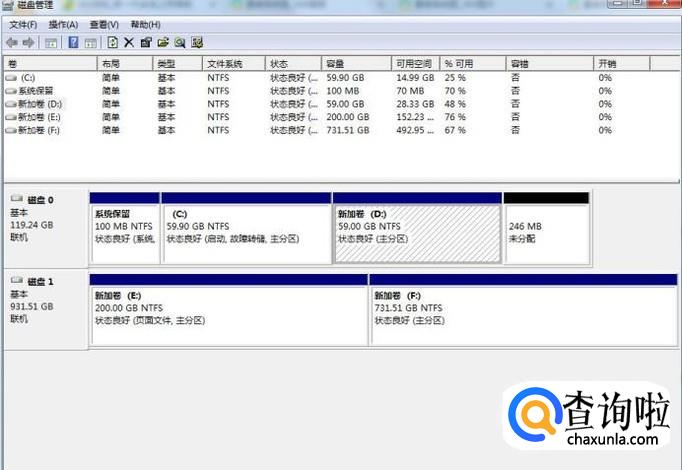The width and height of the screenshot is (682, 470).
Task: Sort by the 布局 column header
Action: (125, 64)
